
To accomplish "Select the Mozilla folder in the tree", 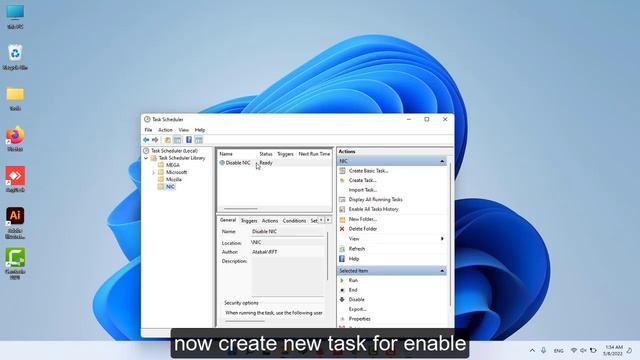I will pos(174,179).
